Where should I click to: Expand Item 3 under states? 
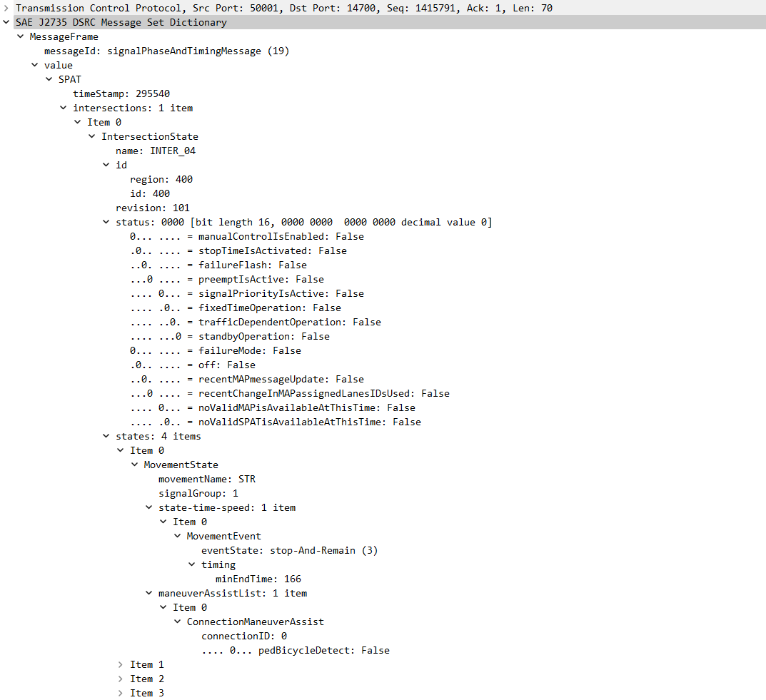(x=121, y=693)
